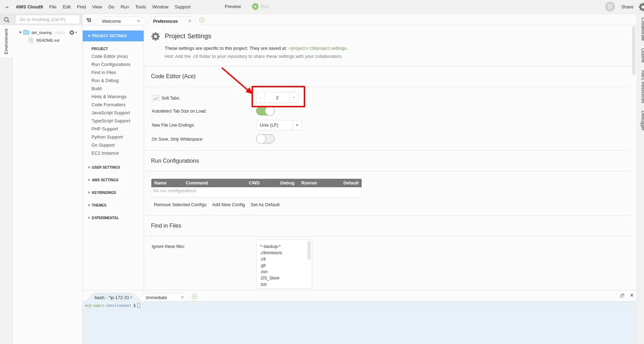Click Go to Anything search field

coord(48,20)
